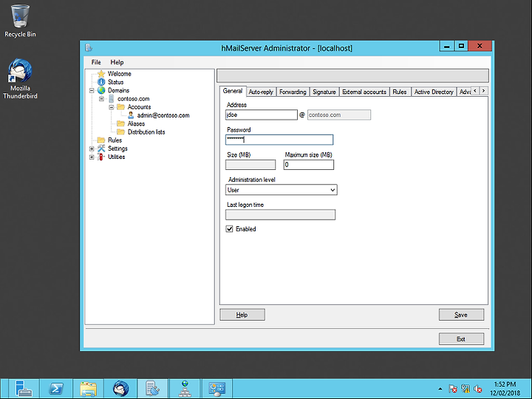
Task: Select Distribution lists tree label
Action: (x=146, y=132)
